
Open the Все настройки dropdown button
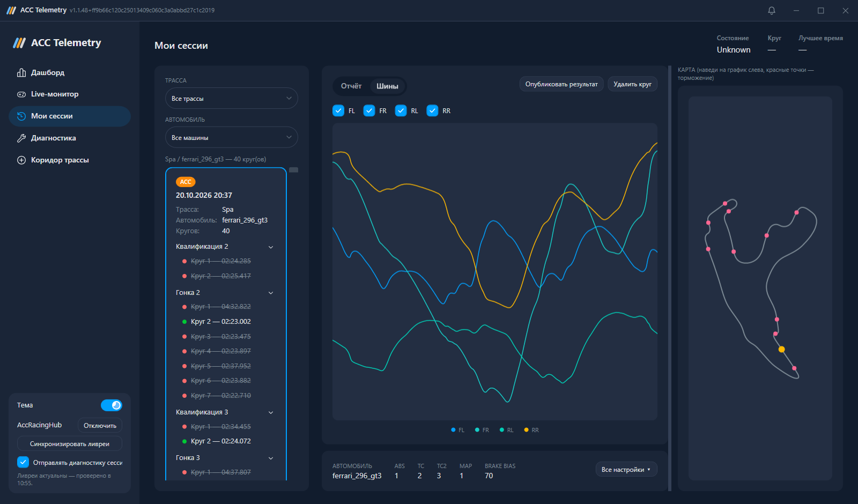(626, 469)
